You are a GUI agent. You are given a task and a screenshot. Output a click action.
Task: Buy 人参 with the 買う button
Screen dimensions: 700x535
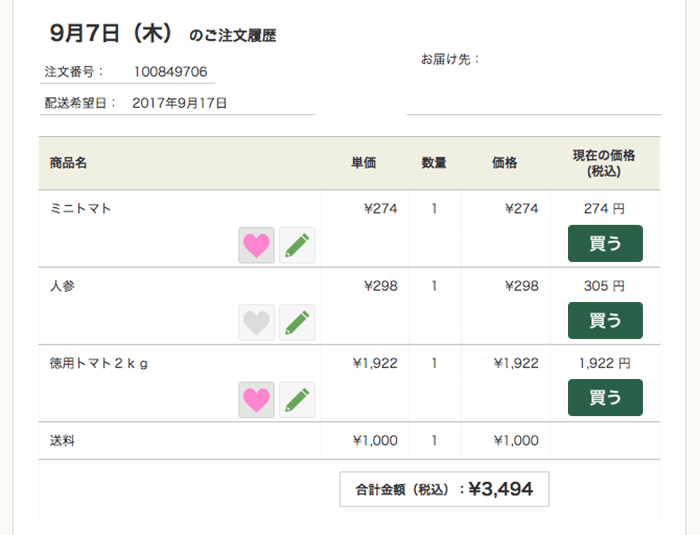tap(605, 321)
